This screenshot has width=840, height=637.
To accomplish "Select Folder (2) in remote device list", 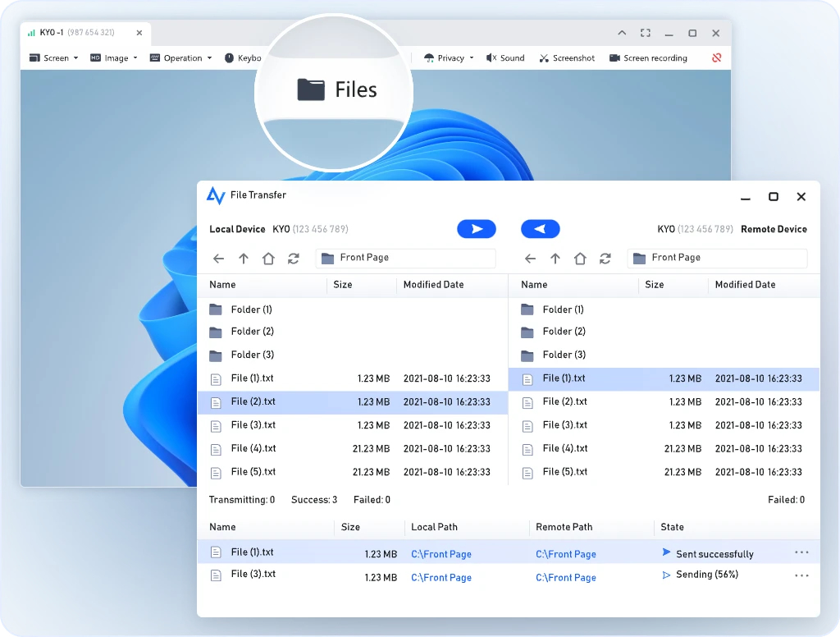I will [x=564, y=332].
